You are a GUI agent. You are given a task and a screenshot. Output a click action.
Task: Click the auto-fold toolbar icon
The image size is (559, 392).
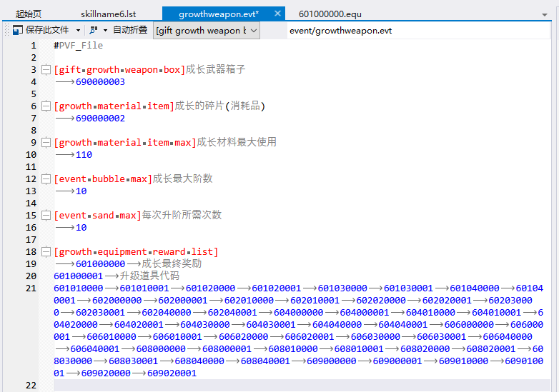point(93,30)
